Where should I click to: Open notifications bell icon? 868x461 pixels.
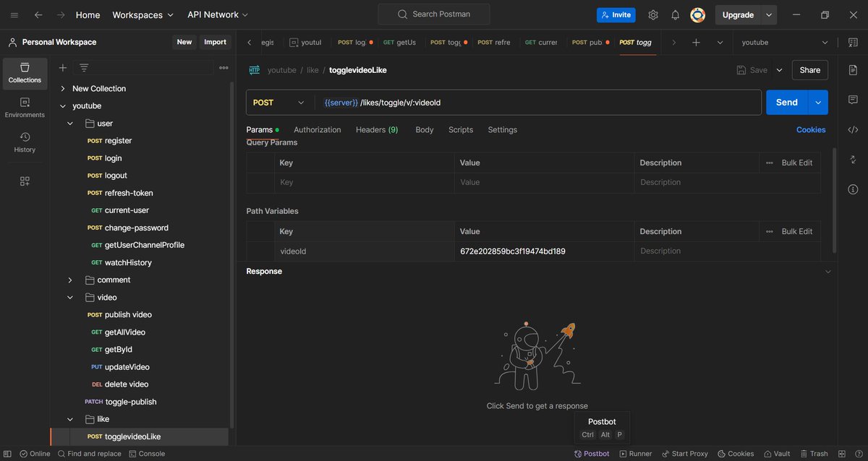675,14
